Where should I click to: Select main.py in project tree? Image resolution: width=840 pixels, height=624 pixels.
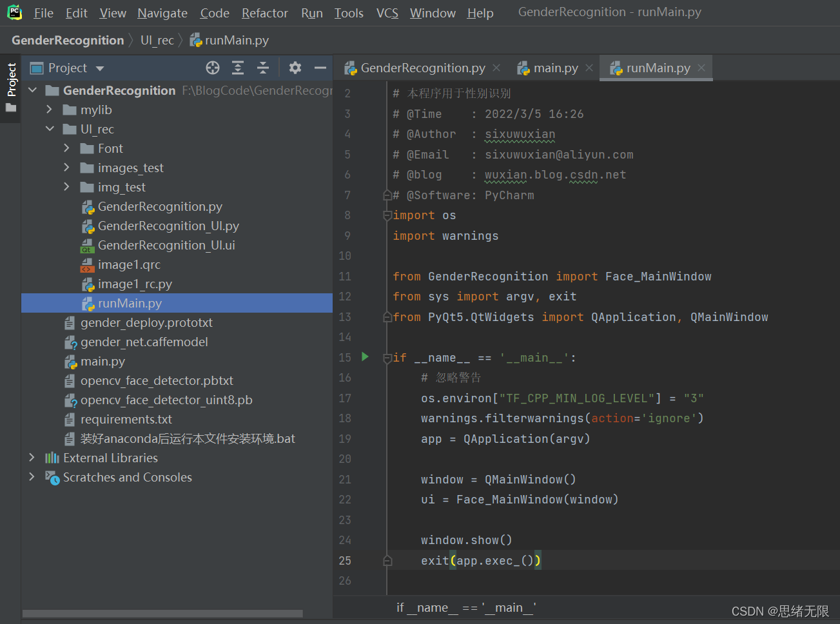point(103,361)
